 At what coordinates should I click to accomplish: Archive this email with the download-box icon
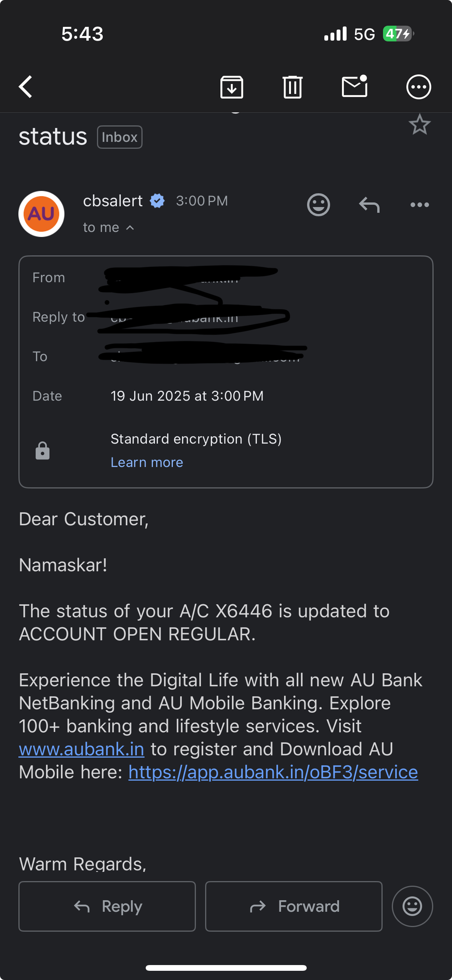(232, 87)
